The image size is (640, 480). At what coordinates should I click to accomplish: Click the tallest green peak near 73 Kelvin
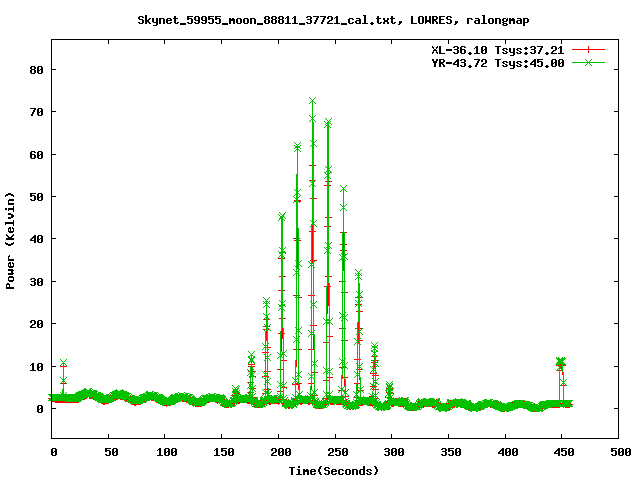click(313, 101)
